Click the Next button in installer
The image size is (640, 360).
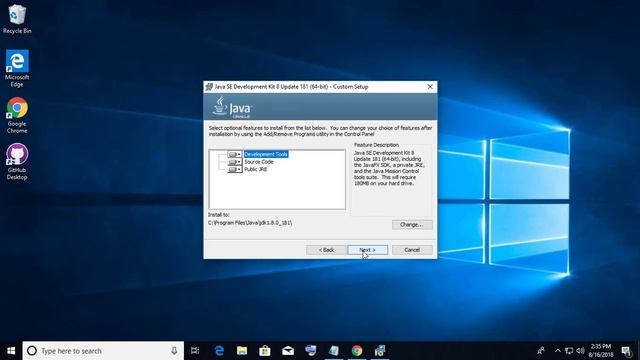click(367, 250)
